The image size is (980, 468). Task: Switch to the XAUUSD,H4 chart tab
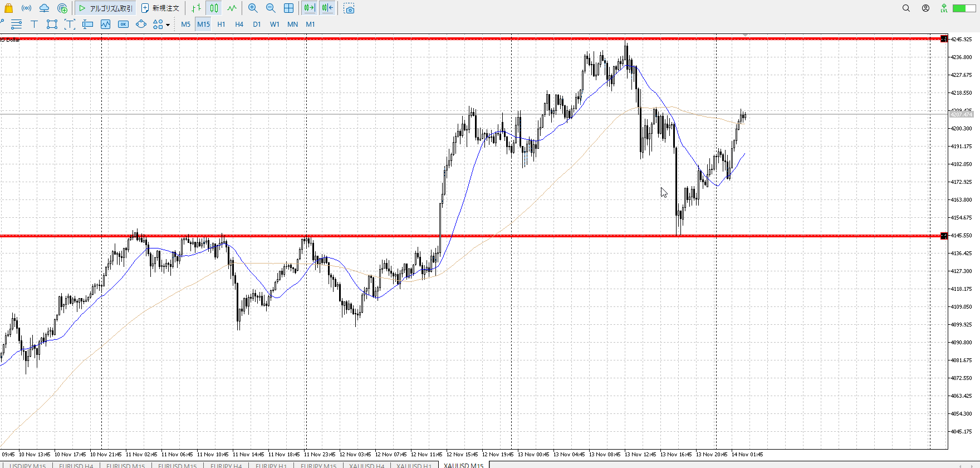click(x=366, y=465)
